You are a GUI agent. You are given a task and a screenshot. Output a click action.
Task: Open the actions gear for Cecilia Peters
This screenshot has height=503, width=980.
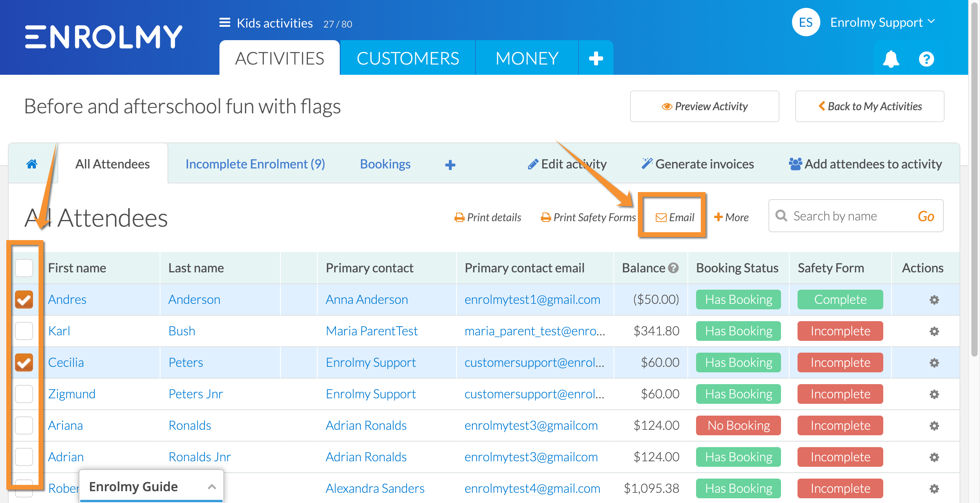934,363
